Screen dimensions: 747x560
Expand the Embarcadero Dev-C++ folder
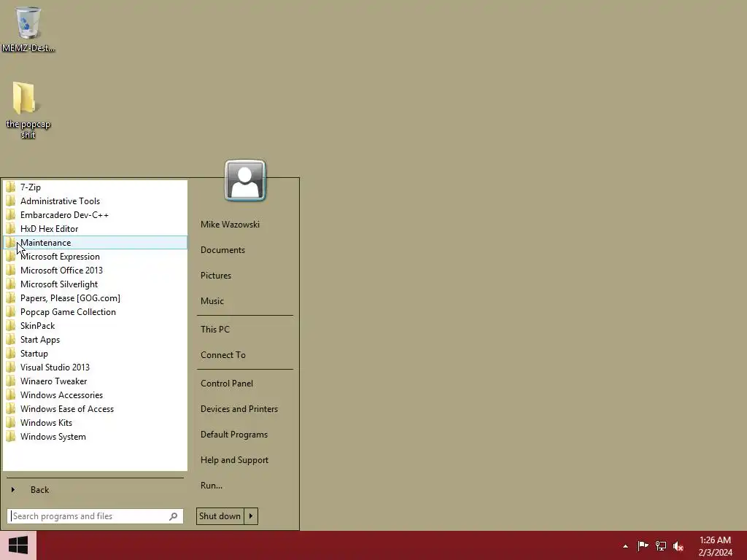[x=96, y=215]
